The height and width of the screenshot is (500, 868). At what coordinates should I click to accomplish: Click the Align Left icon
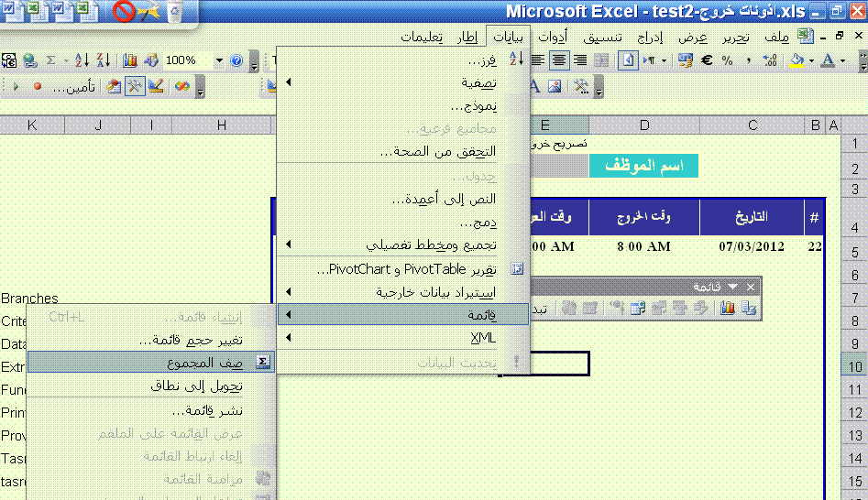point(537,60)
